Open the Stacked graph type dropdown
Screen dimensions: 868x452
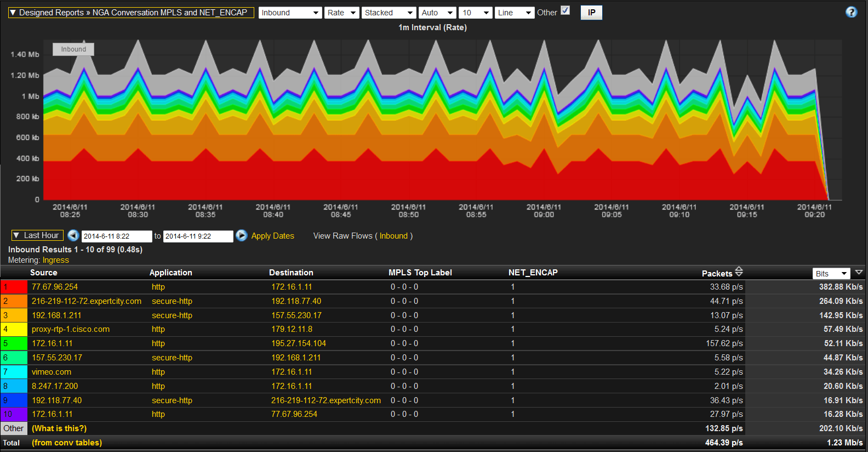[389, 13]
